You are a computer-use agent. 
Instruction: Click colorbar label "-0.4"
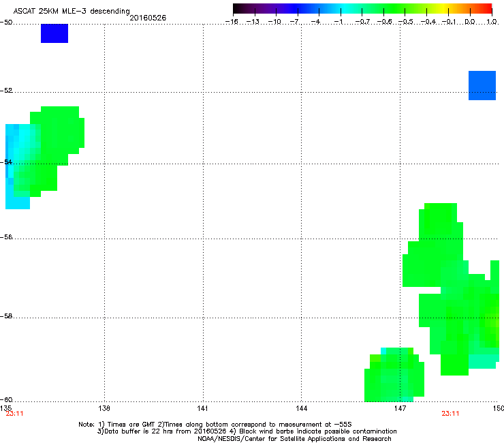[428, 22]
